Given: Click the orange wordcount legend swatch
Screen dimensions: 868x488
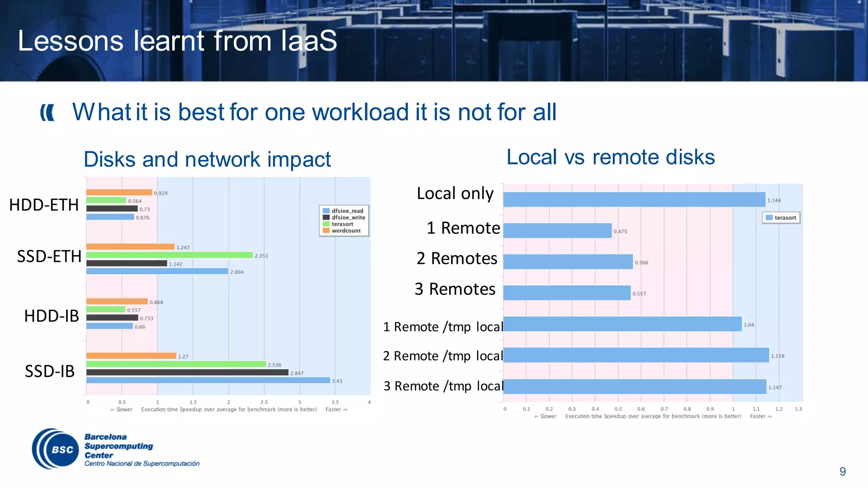Looking at the screenshot, I should click(326, 231).
